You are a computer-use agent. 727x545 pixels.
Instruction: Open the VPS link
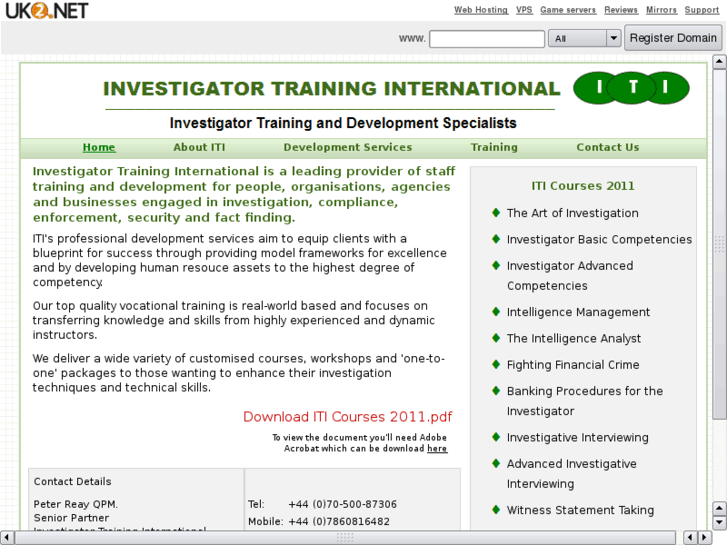click(524, 10)
